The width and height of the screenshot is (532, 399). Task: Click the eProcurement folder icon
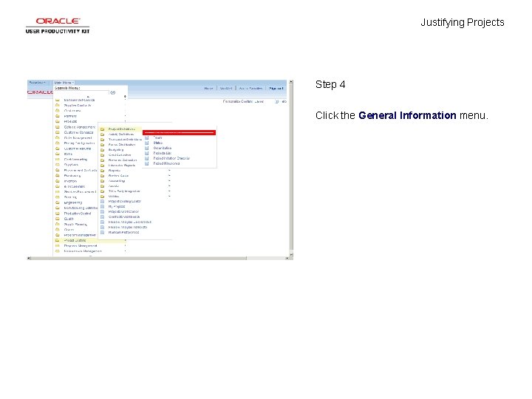coord(58,186)
